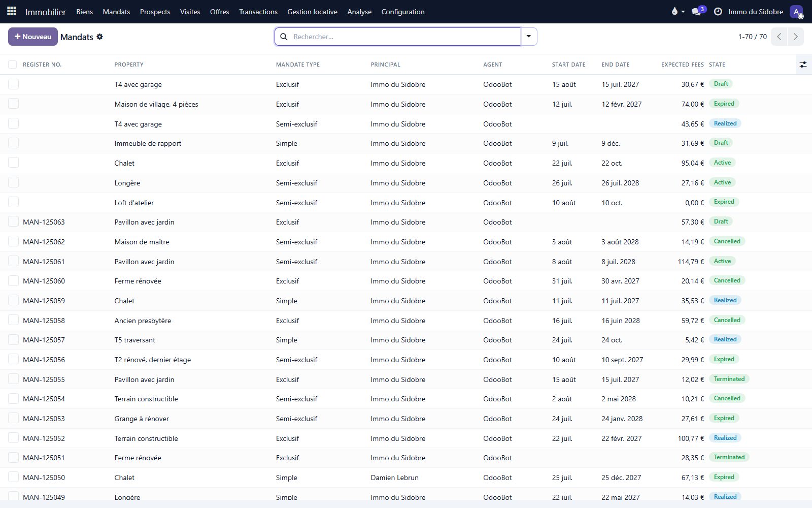Click the Rechercher search field
The width and height of the screenshot is (812, 508).
(x=406, y=37)
